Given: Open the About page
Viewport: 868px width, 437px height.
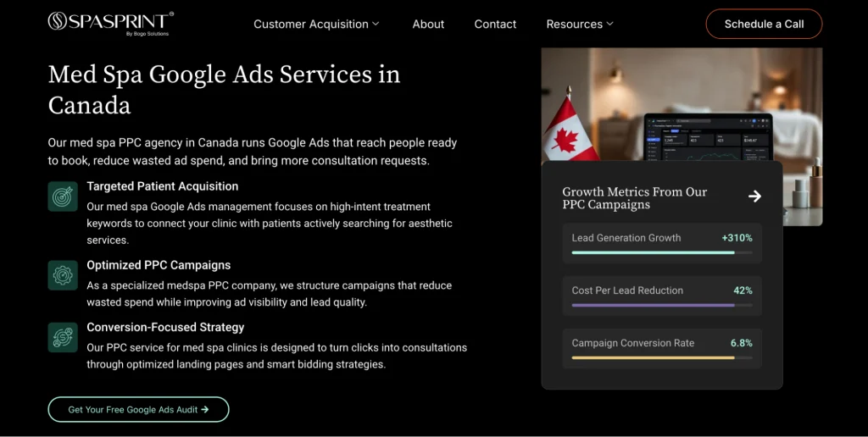Looking at the screenshot, I should (428, 24).
